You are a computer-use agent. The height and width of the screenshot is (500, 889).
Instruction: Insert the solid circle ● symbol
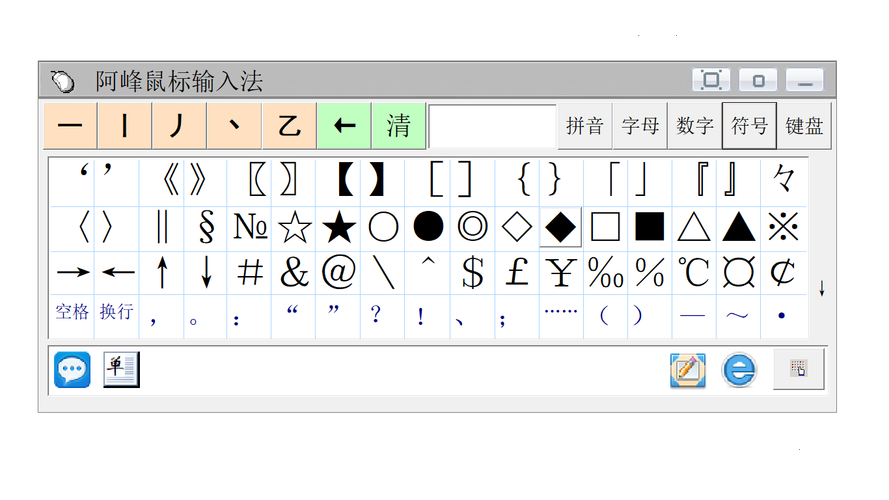pyautogui.click(x=428, y=227)
